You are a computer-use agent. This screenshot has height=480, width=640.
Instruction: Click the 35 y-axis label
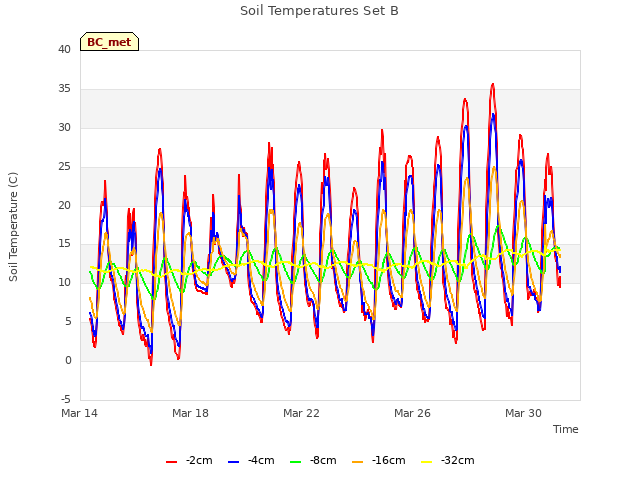click(x=64, y=89)
